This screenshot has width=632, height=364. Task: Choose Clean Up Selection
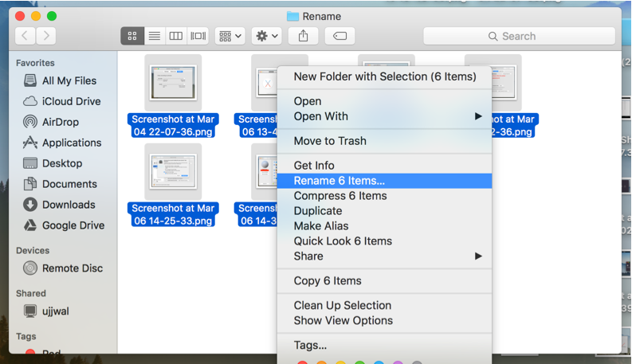[x=384, y=306]
